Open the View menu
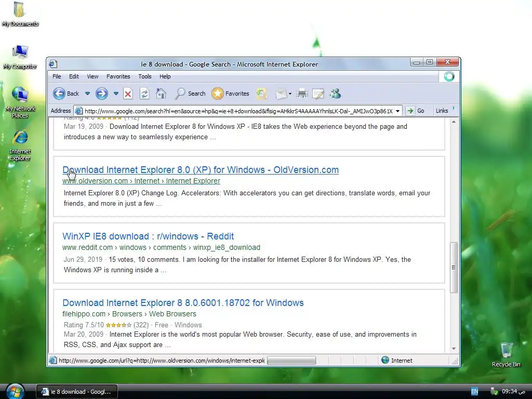Image resolution: width=532 pixels, height=399 pixels. pyautogui.click(x=92, y=76)
